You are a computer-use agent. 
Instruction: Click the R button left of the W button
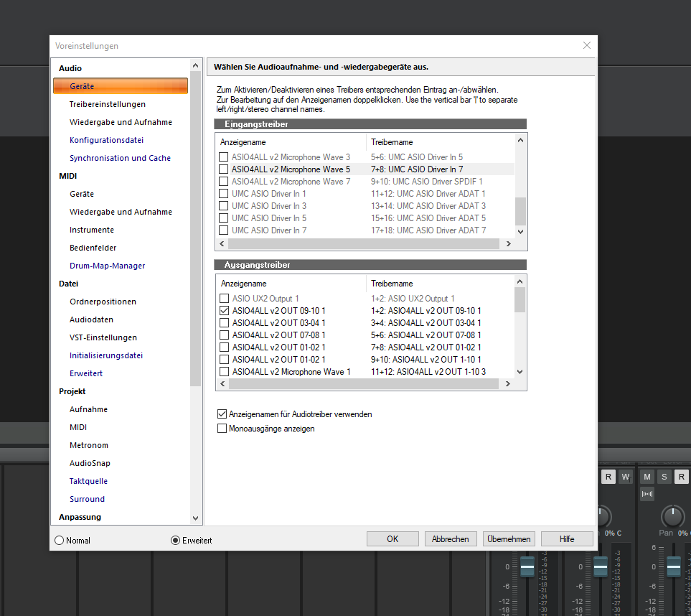pyautogui.click(x=608, y=477)
